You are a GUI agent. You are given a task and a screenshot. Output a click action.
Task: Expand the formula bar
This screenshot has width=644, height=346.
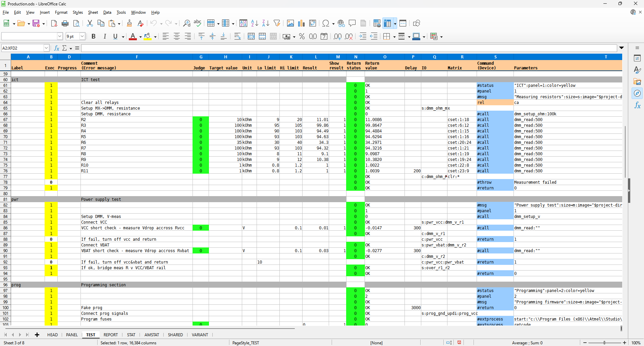pyautogui.click(x=622, y=48)
